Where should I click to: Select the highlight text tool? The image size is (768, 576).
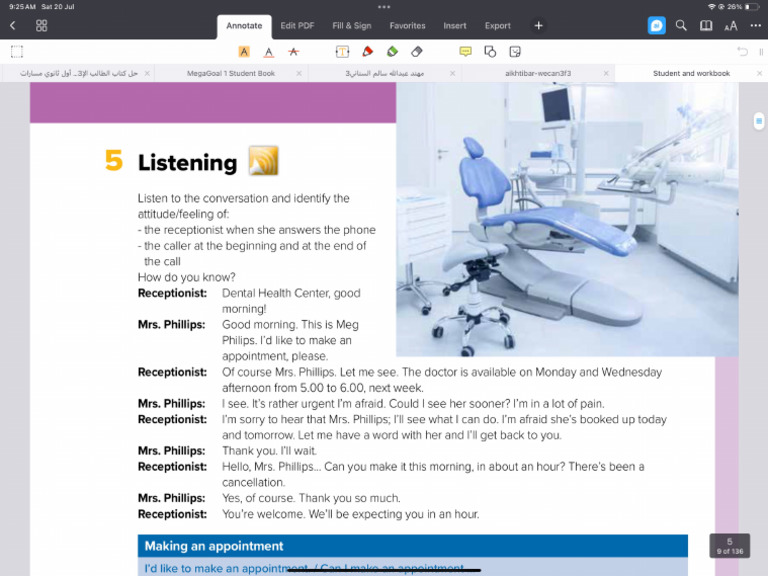tap(244, 51)
